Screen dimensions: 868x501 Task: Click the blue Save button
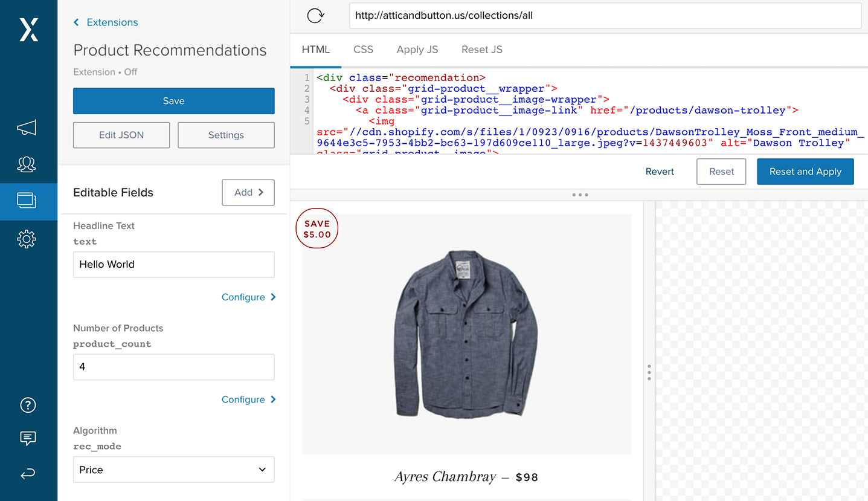(x=173, y=101)
